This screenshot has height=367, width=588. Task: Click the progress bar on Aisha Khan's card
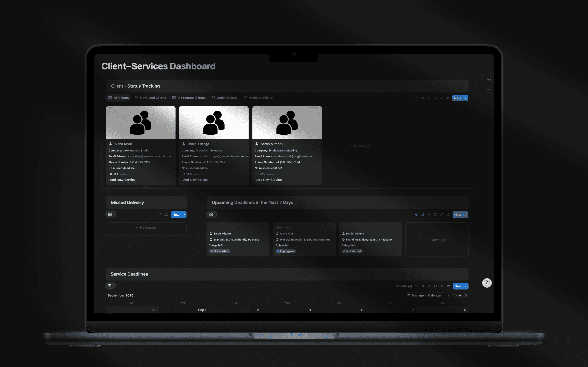(126, 174)
